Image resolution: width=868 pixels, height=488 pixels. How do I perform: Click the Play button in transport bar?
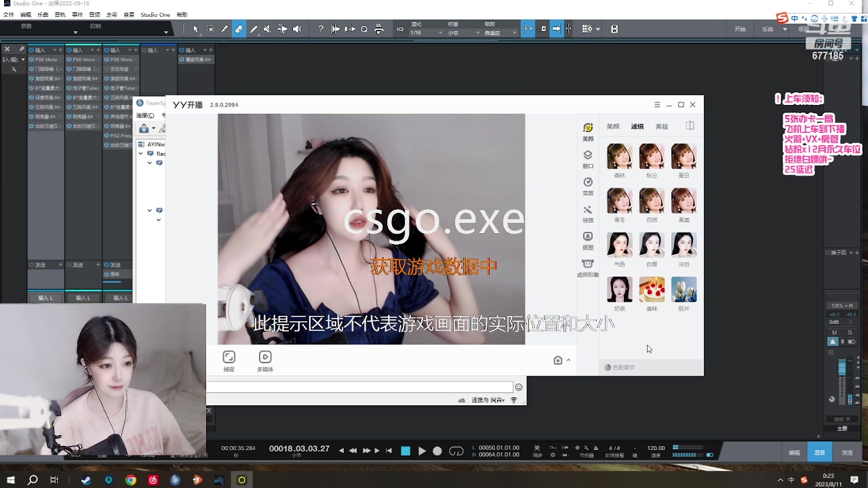click(422, 451)
